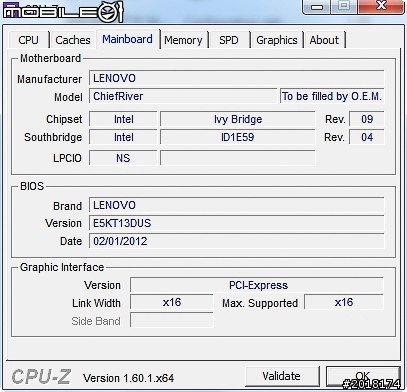This screenshot has width=407, height=392.
Task: Click the LPCIO value NS
Action: point(123,158)
